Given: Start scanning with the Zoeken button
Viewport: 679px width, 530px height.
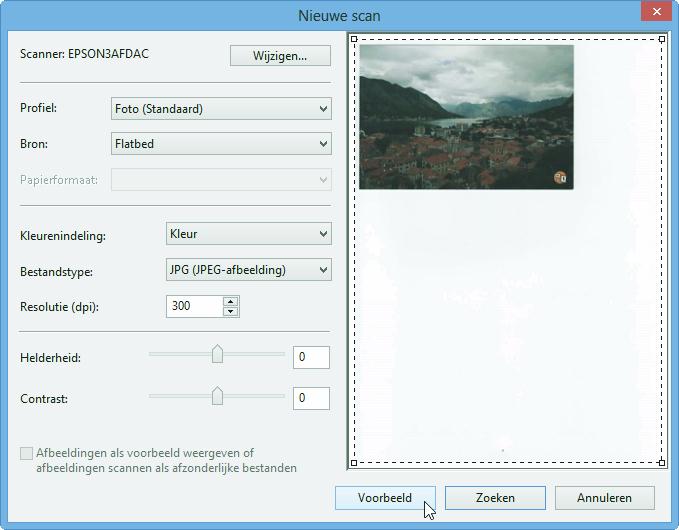Looking at the screenshot, I should click(x=495, y=498).
